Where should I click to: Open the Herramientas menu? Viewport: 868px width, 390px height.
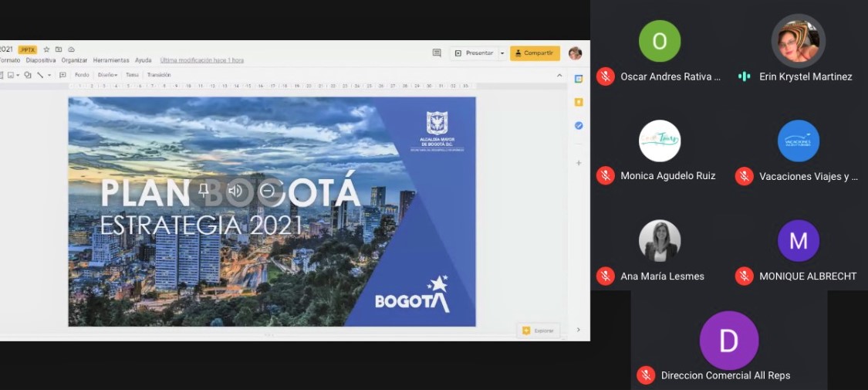[111, 60]
